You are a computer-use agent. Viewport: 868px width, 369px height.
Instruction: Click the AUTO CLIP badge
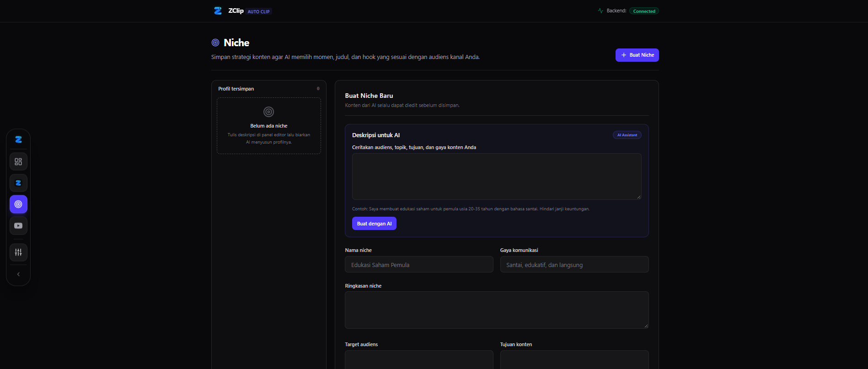point(259,11)
